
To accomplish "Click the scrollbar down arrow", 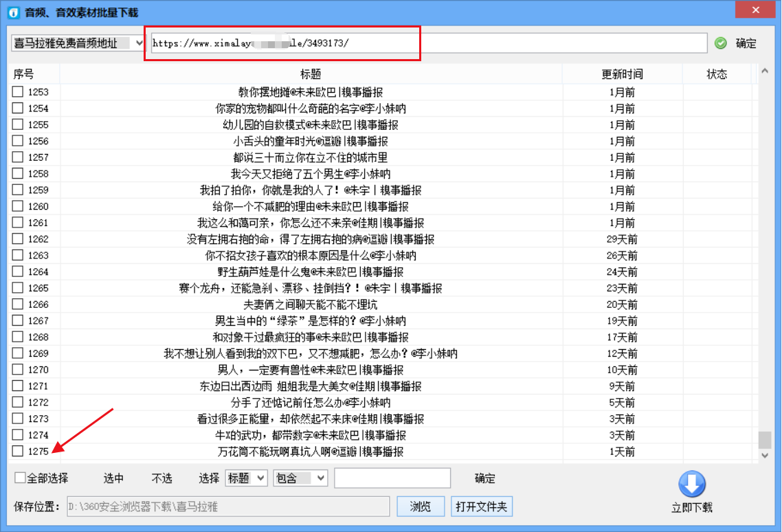I will [765, 455].
